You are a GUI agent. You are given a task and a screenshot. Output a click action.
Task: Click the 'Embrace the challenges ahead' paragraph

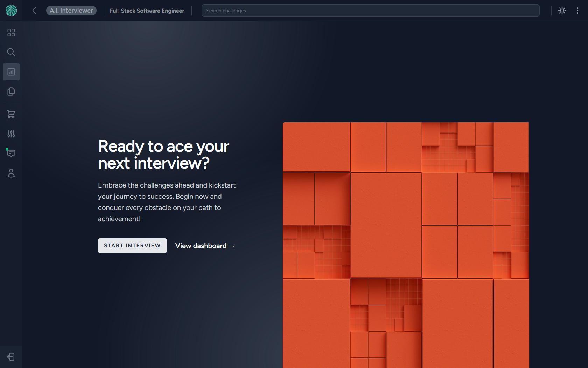(167, 202)
